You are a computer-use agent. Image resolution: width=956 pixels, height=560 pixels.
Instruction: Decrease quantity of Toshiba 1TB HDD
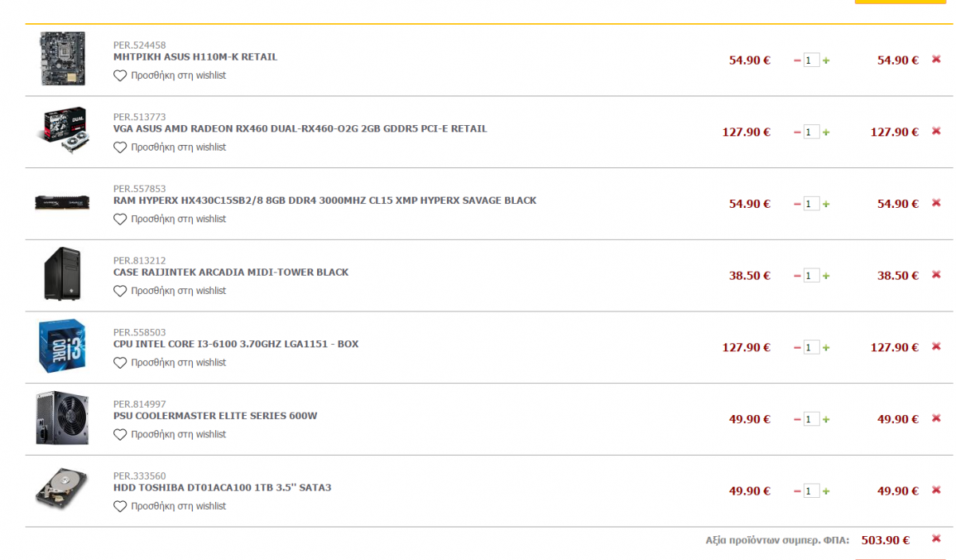click(x=797, y=491)
